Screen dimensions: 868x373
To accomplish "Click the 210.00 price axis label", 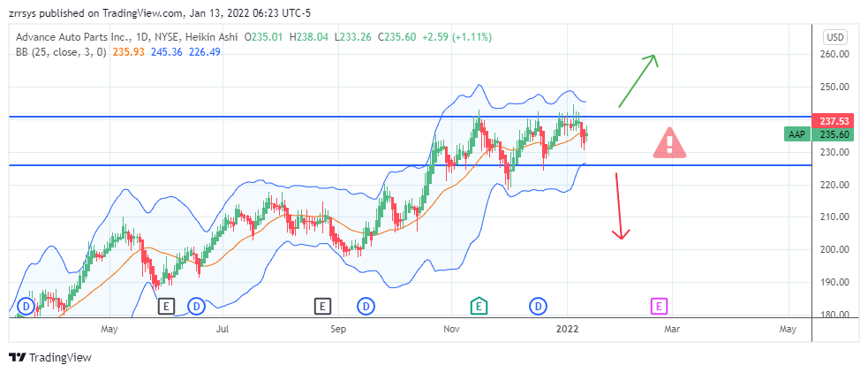I will tap(836, 217).
